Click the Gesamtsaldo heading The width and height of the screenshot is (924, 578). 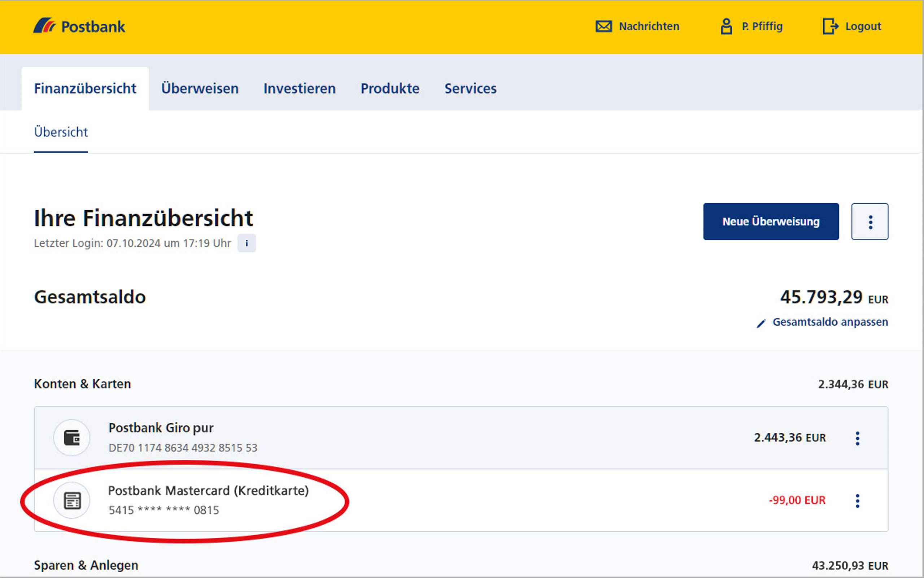click(90, 297)
